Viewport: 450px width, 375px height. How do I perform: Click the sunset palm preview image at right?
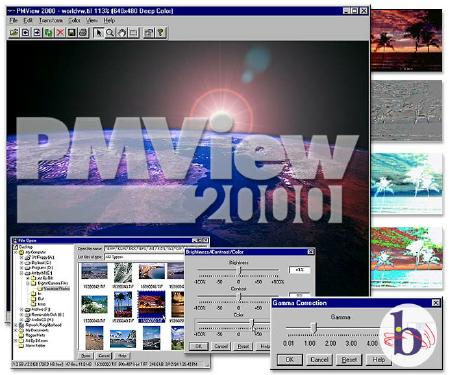[406, 40]
